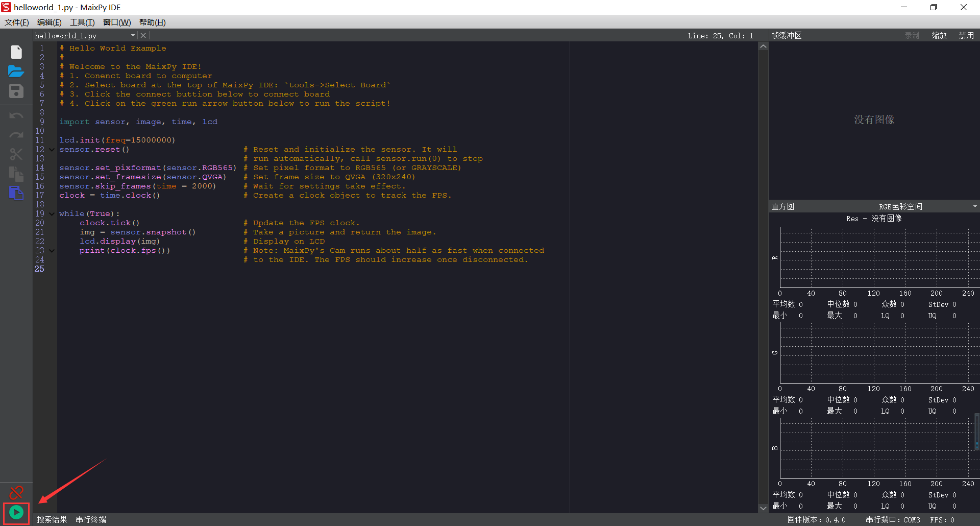Click the 'import sensor, image, time, lcd' line
Screen dimensions: 980x526
138,122
